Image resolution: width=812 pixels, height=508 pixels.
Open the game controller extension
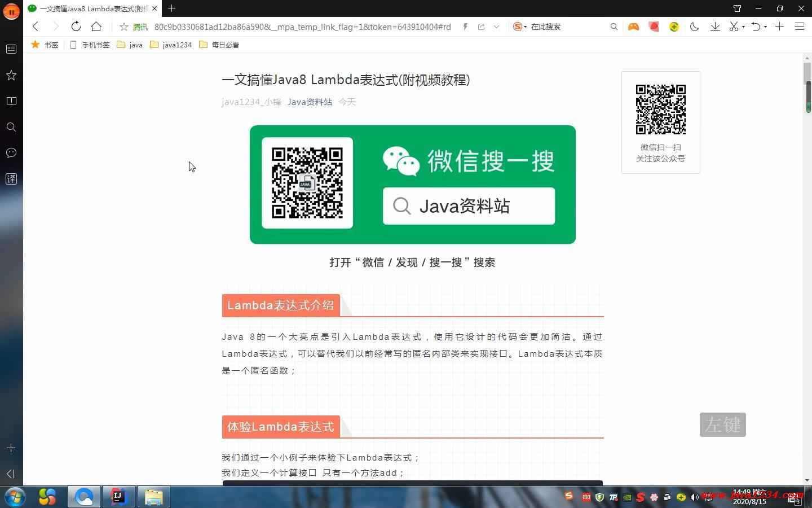(634, 27)
